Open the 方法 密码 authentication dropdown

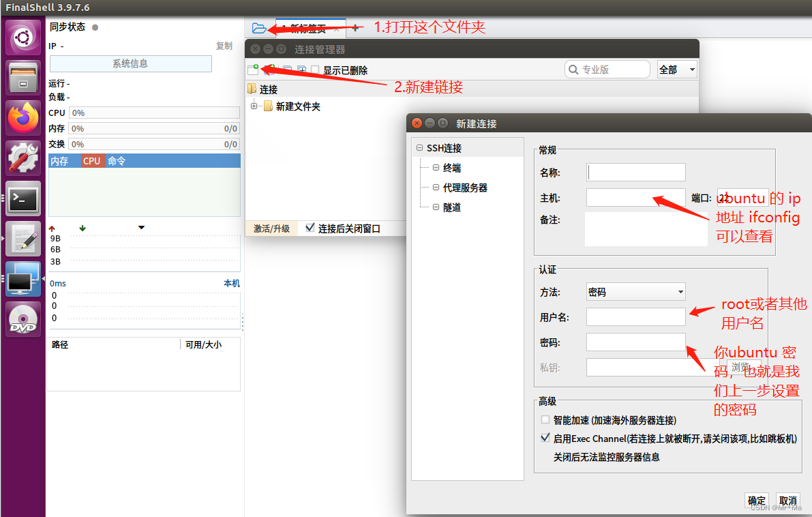point(636,292)
